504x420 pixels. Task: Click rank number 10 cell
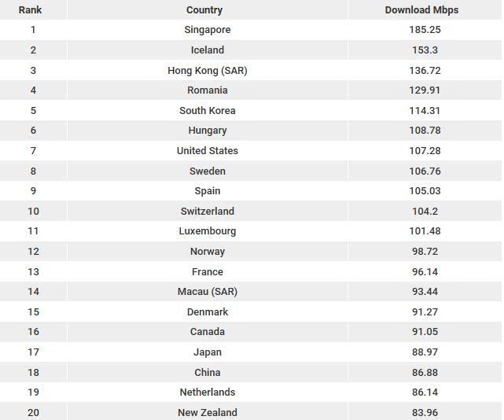point(33,211)
